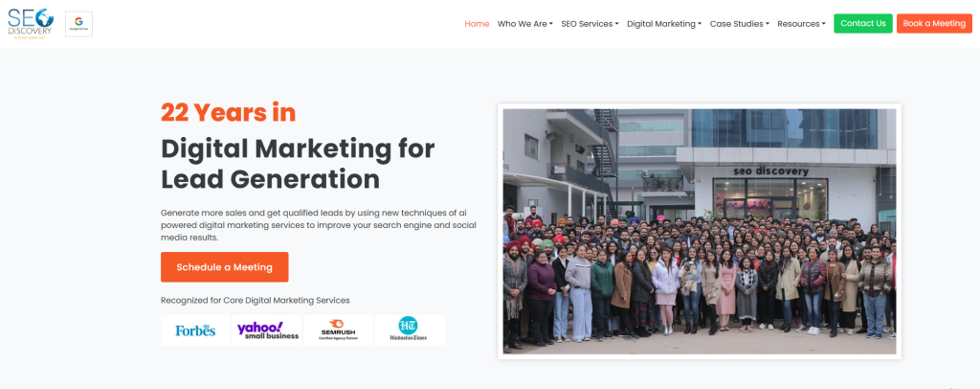This screenshot has height=389, width=980.
Task: Click the Digital Marketing for Lead Generation heading
Action: pos(298,164)
